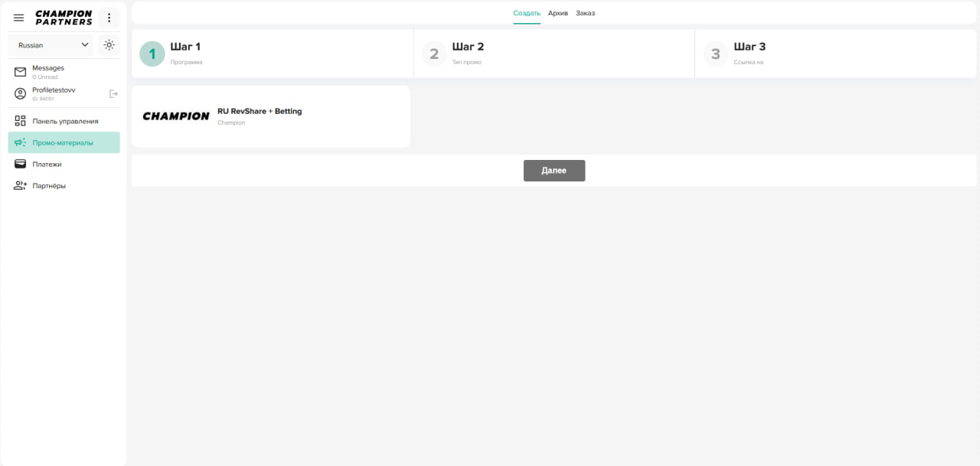Image resolution: width=980 pixels, height=466 pixels.
Task: Click the Champion Partners logo
Action: 64,18
